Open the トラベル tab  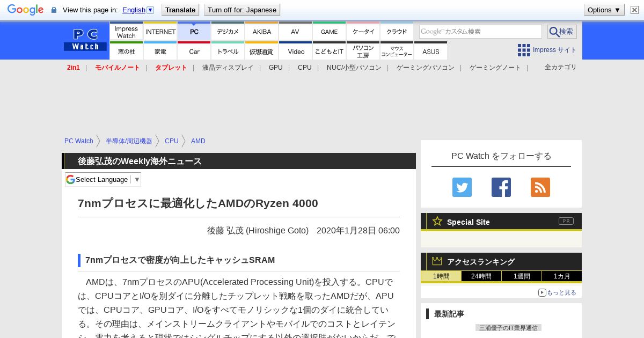click(228, 50)
